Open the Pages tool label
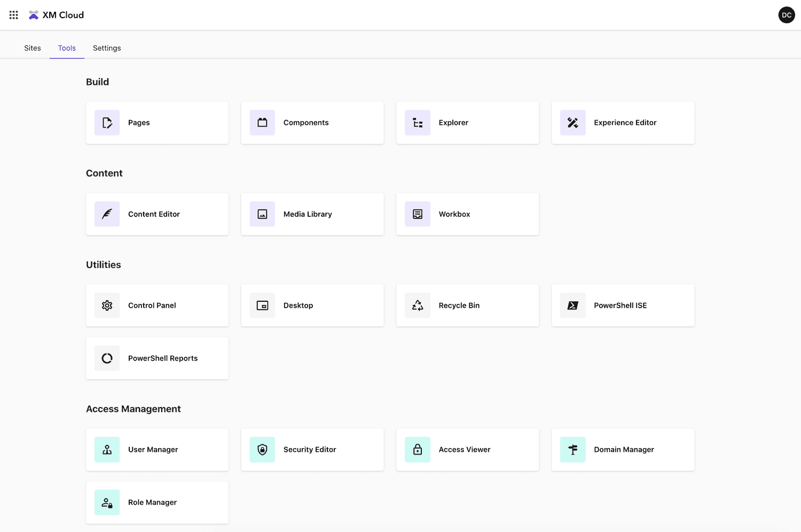 tap(139, 123)
